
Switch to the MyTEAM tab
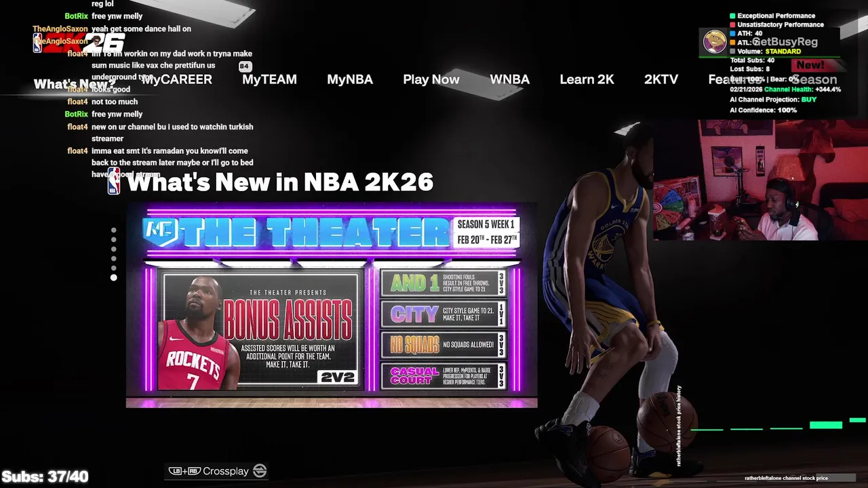point(269,79)
